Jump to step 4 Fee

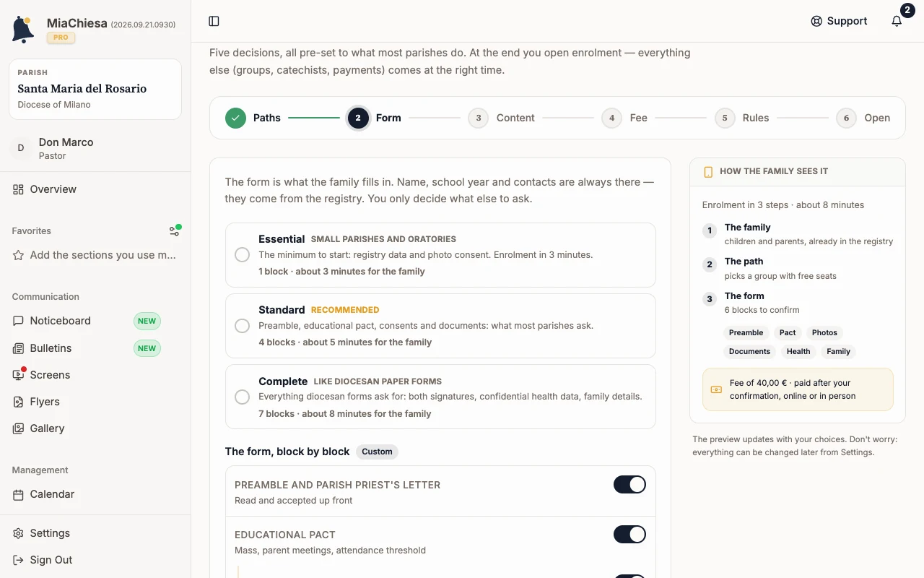[624, 118]
